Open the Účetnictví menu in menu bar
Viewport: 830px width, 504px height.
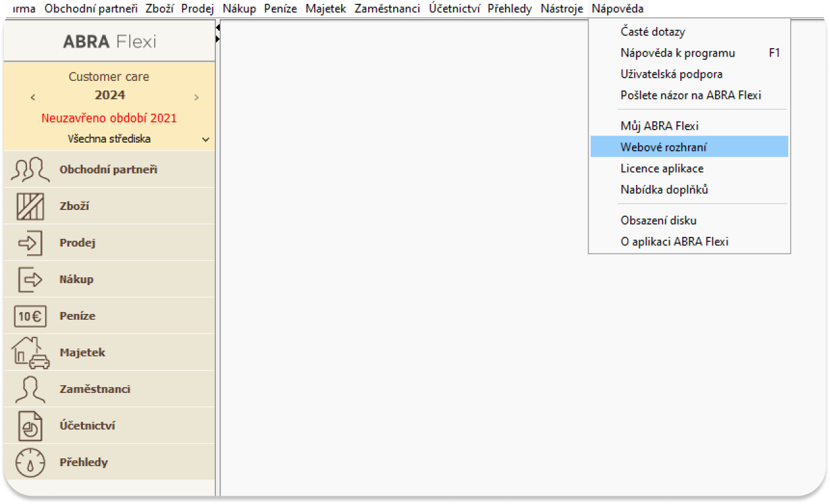(x=454, y=9)
